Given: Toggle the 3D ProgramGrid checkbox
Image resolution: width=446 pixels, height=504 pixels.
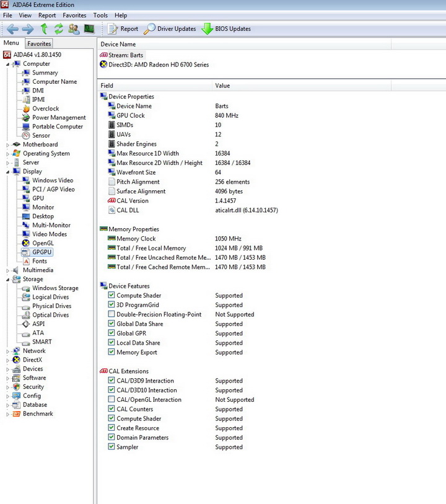Looking at the screenshot, I should coord(111,304).
